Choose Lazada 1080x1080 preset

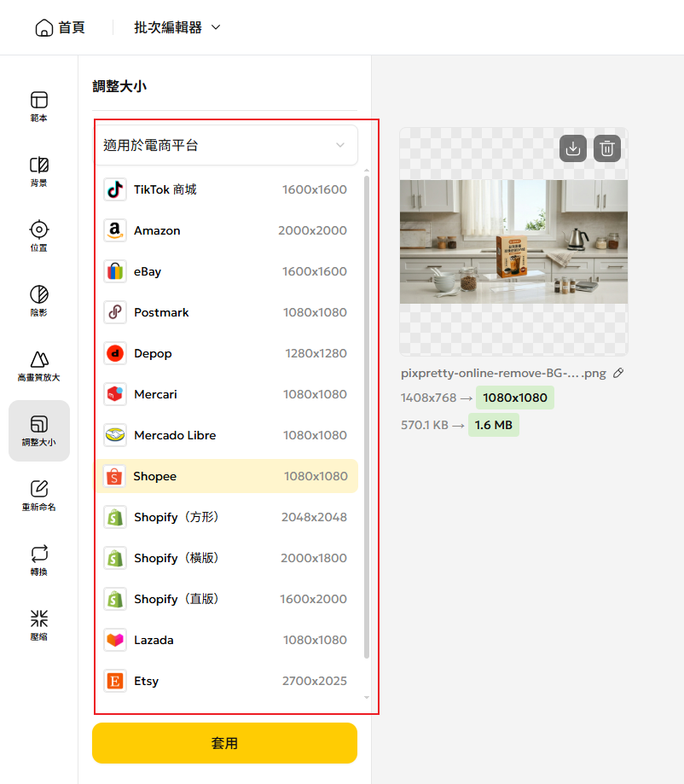point(226,640)
